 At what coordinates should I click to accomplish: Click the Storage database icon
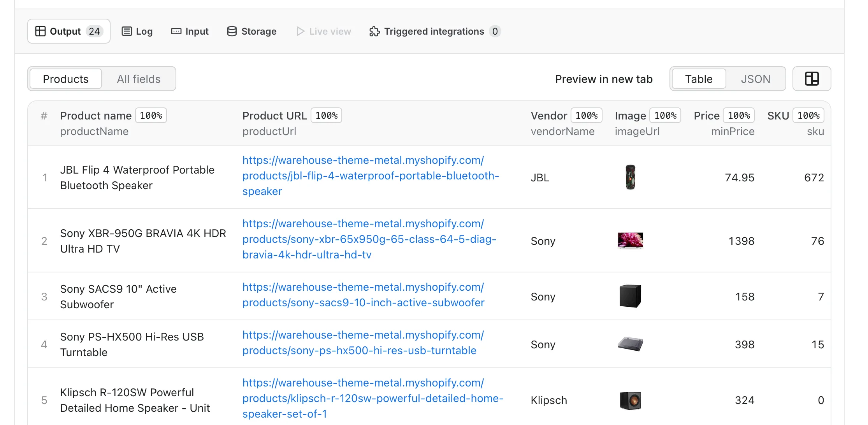pyautogui.click(x=232, y=31)
